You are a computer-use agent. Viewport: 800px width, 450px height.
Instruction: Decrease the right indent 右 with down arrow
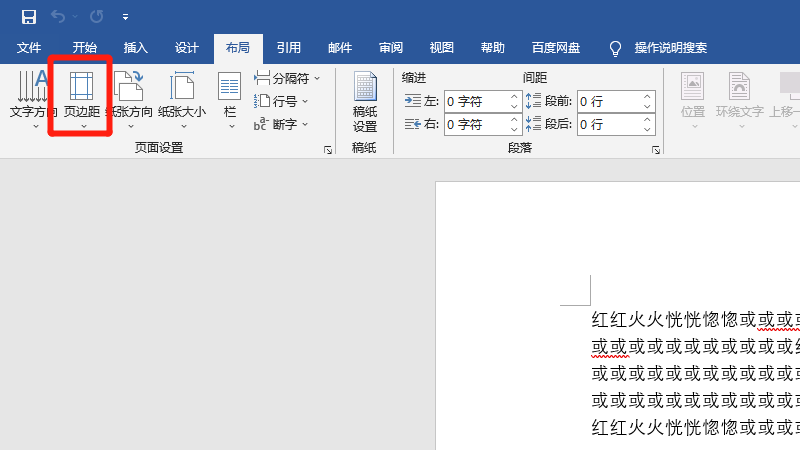(514, 129)
